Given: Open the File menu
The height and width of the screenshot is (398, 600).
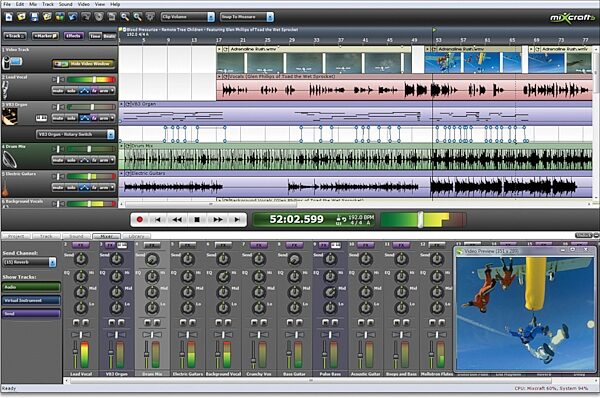Looking at the screenshot, I should pos(7,4).
